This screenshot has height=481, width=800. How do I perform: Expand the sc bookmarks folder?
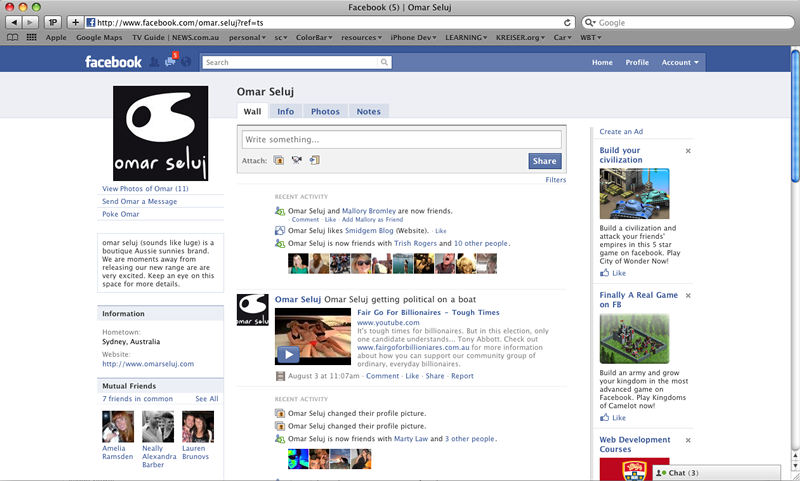281,37
